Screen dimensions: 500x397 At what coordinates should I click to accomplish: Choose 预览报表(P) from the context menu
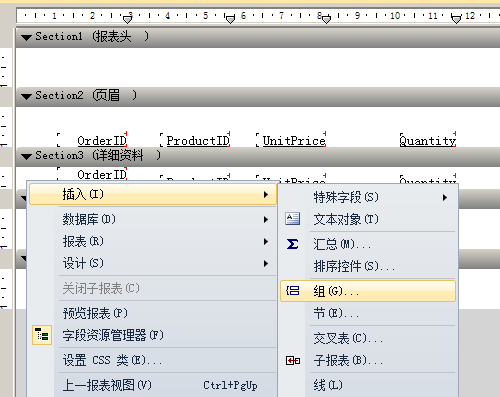click(x=153, y=313)
